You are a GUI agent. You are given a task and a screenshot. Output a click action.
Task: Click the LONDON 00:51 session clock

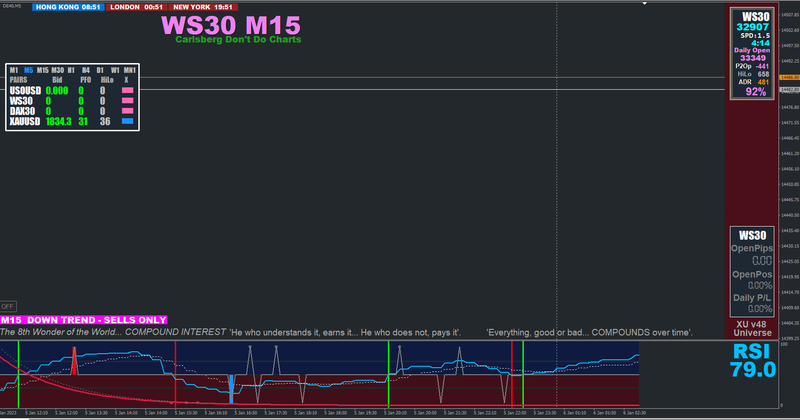coord(136,7)
